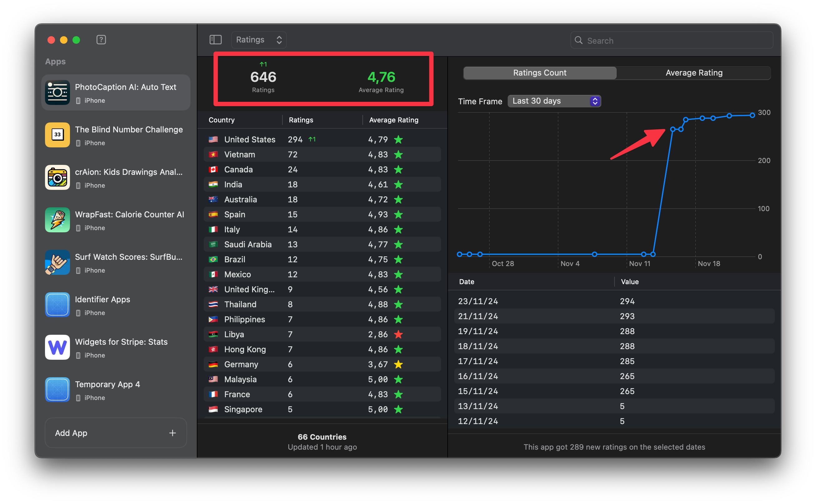Expand the Last 30 days dropdown

(x=554, y=101)
